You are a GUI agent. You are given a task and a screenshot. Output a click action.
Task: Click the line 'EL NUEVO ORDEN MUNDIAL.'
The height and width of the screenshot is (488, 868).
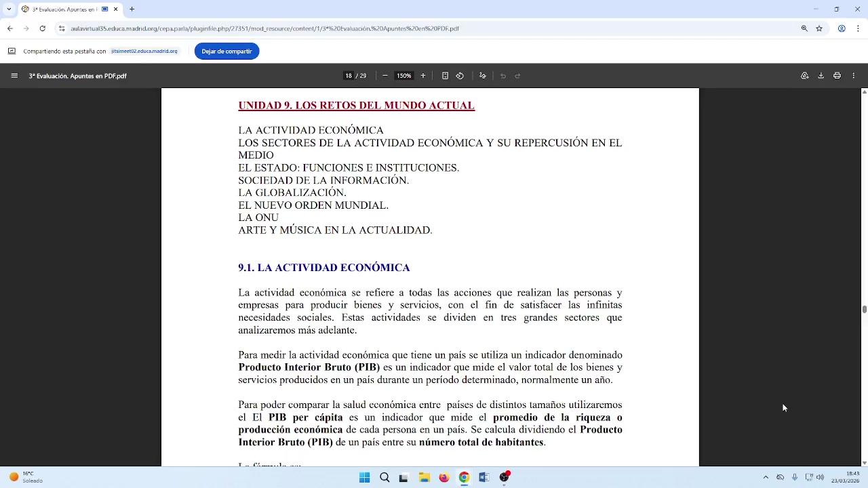[313, 205]
